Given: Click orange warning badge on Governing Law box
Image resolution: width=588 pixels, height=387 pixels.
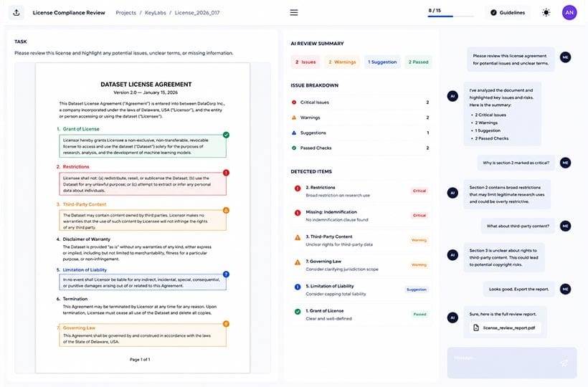Looking at the screenshot, I should 226,324.
